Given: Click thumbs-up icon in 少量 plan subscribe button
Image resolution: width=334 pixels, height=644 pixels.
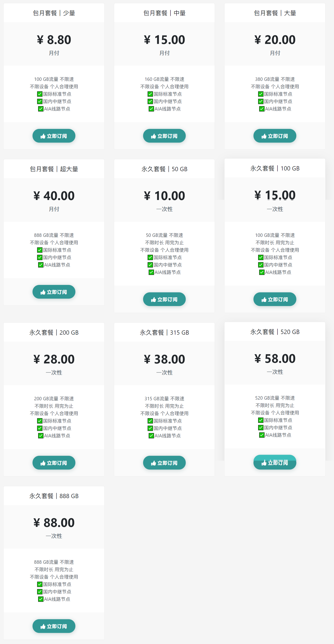Looking at the screenshot, I should (43, 136).
